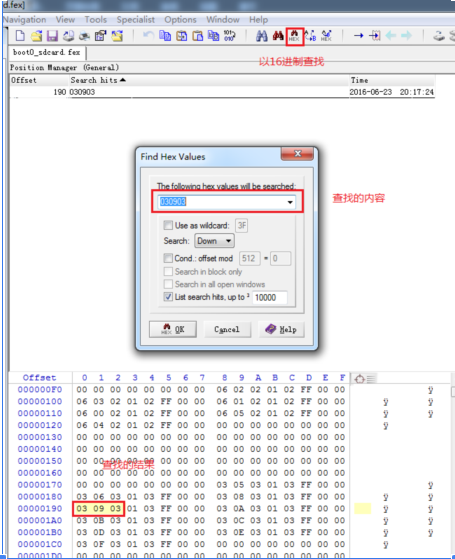Enable the Use as wildcard checkbox
455x559 pixels.
(168, 225)
